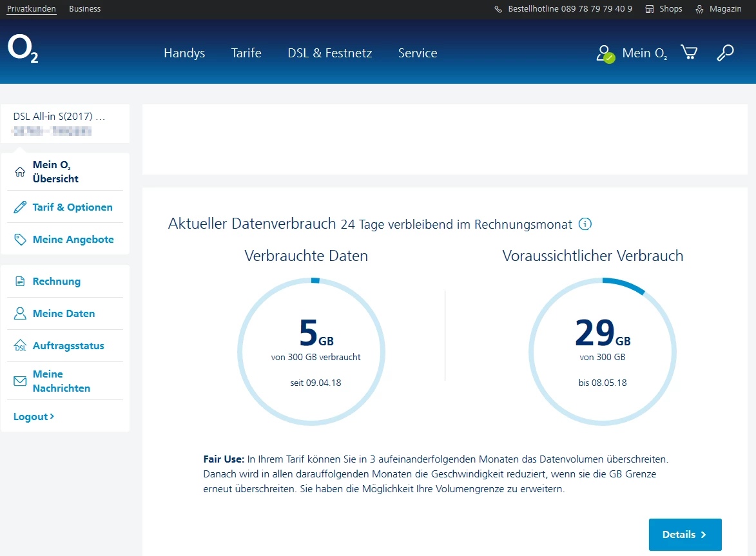Open Meine Nachrichten inbox
Image resolution: width=756 pixels, height=556 pixels.
(x=61, y=381)
